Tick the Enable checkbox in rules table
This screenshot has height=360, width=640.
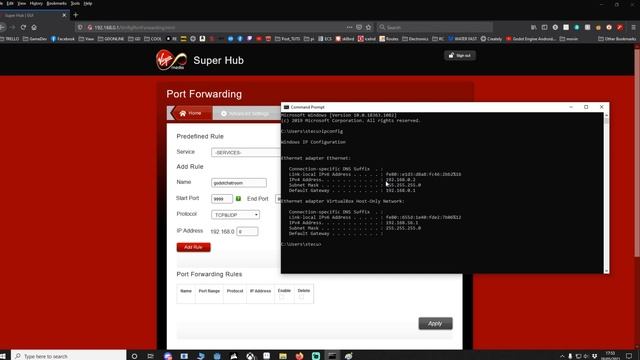[282, 297]
